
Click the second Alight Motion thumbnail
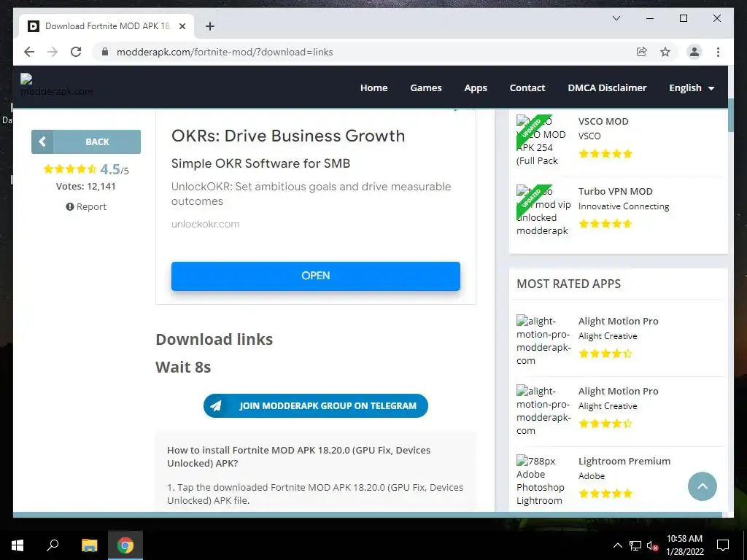click(x=543, y=411)
